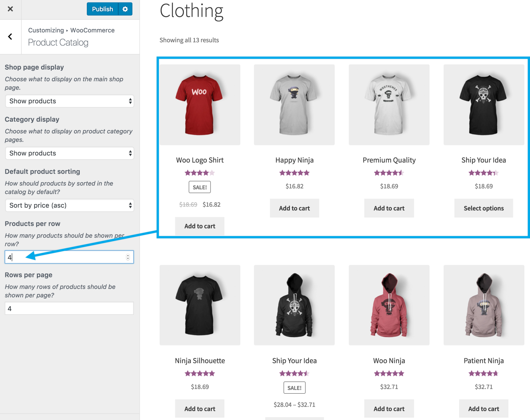This screenshot has height=420, width=530.
Task: Add Premium Quality to cart
Action: (x=389, y=208)
